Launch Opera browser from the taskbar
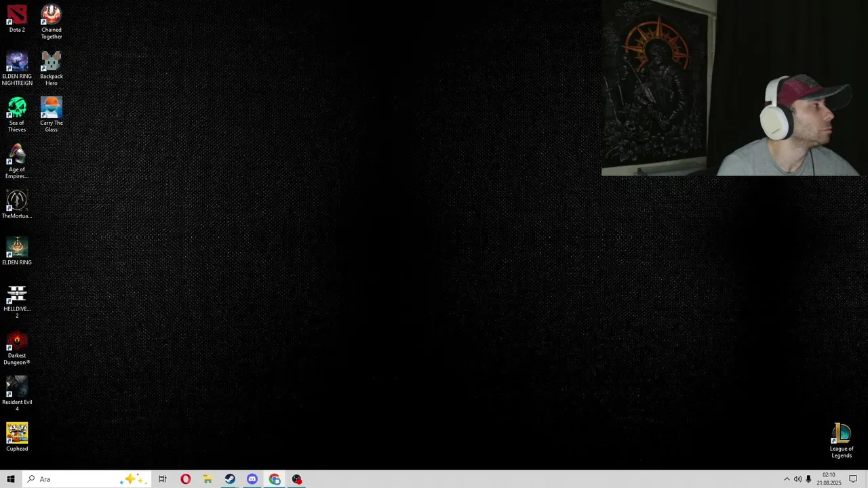The width and height of the screenshot is (868, 488). point(185,479)
